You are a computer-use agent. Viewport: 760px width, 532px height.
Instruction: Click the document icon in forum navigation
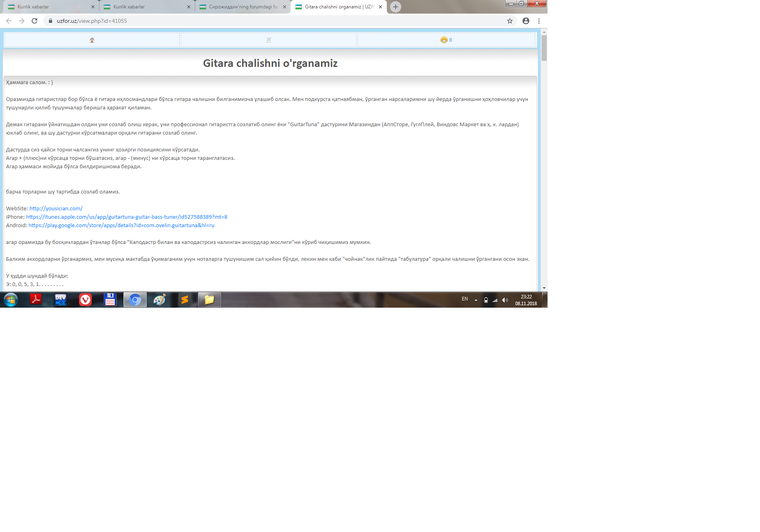(269, 40)
